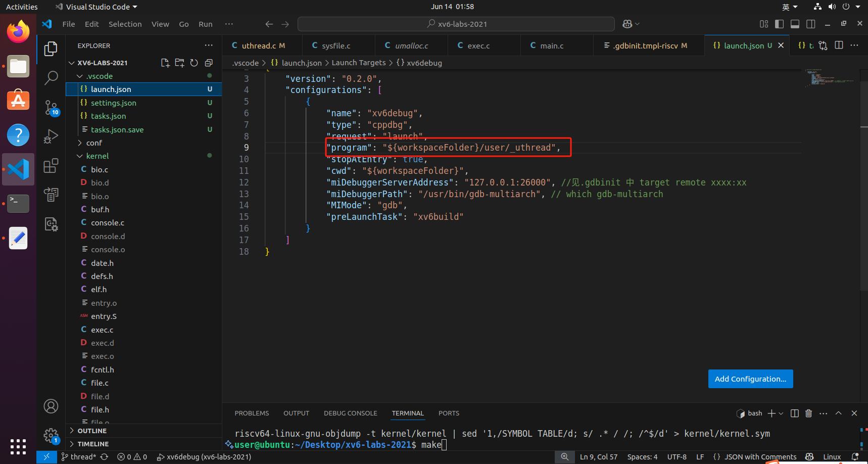Switch to the sysfile.c tab
868x464 pixels.
(337, 45)
